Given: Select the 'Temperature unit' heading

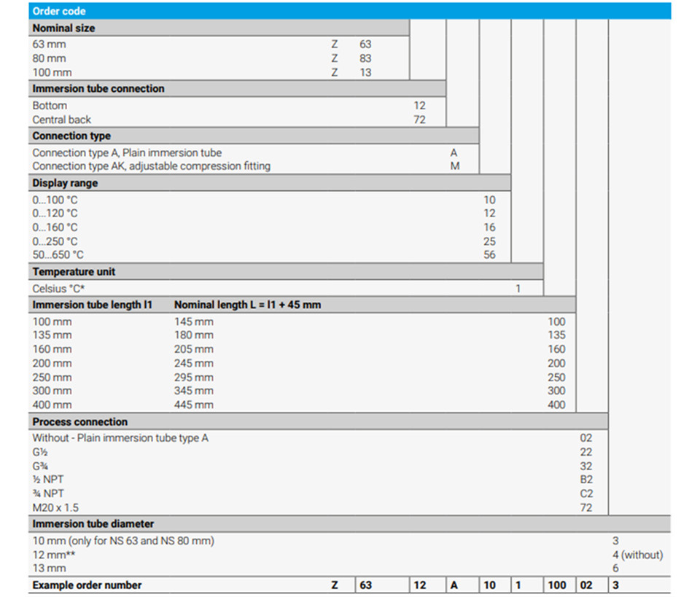Looking at the screenshot, I should (x=74, y=272).
